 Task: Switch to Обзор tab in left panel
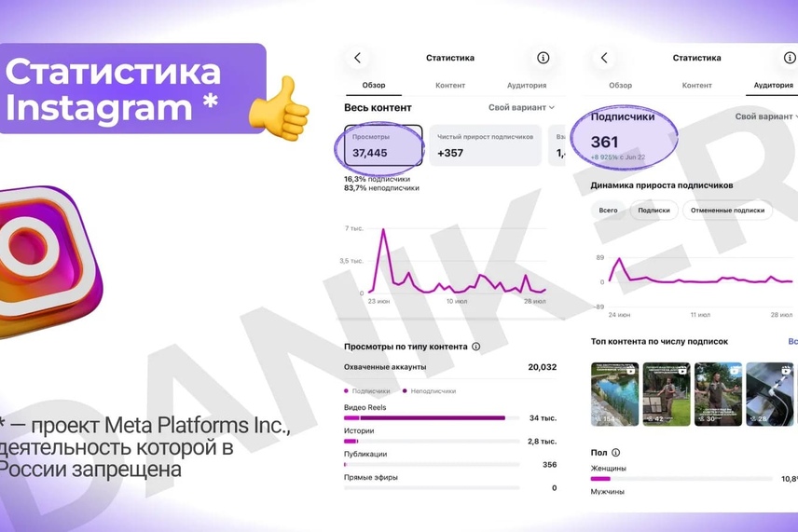point(374,85)
